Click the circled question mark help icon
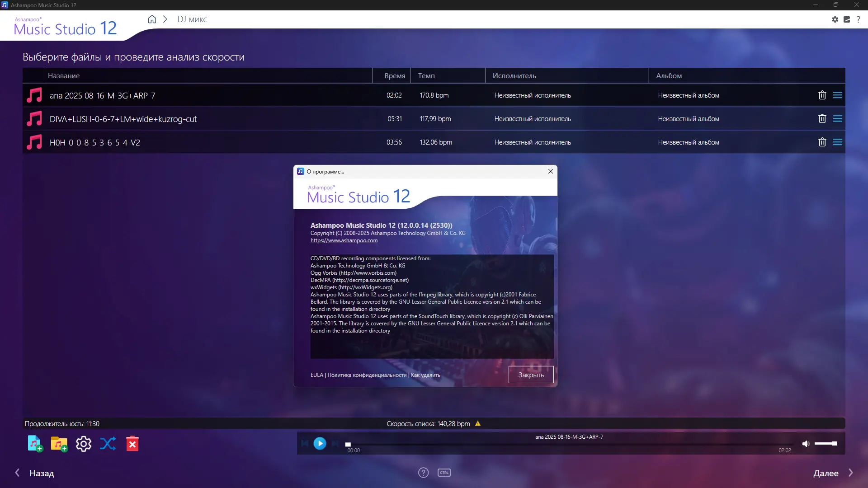This screenshot has height=488, width=868. coord(423,473)
